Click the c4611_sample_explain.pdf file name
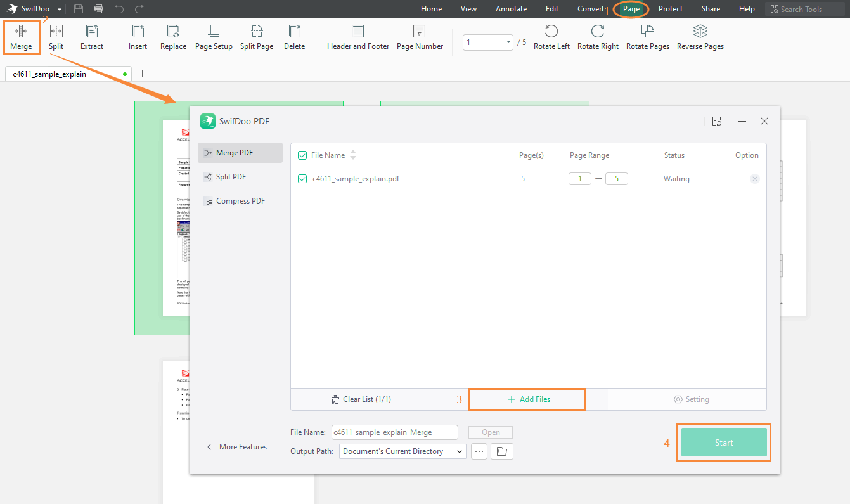 coord(356,179)
